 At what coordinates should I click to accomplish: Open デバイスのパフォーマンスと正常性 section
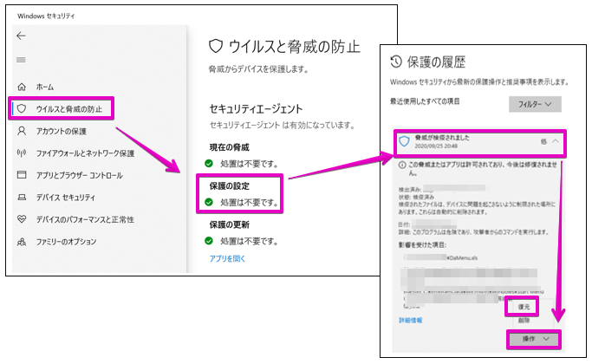tap(85, 219)
